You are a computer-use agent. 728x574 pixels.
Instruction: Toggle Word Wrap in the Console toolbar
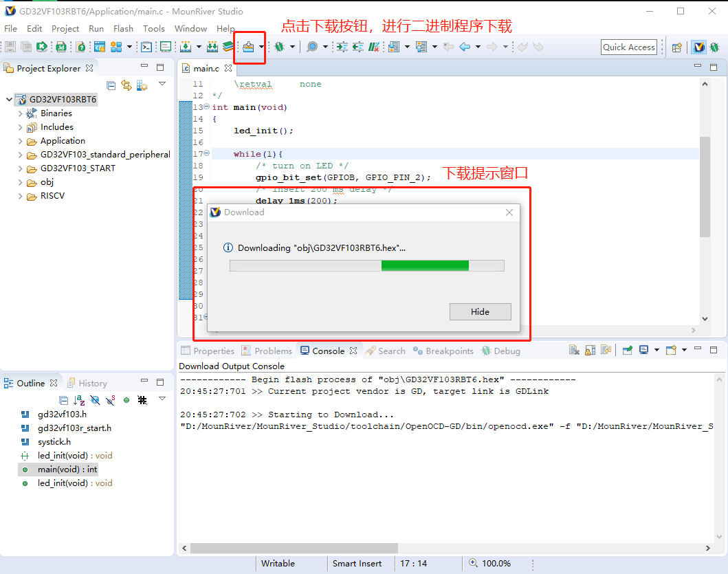(606, 350)
